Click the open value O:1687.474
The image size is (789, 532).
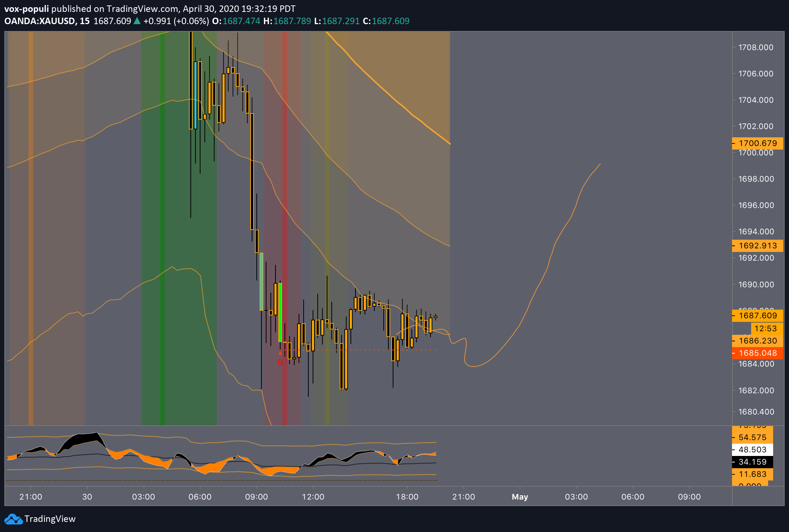click(236, 21)
